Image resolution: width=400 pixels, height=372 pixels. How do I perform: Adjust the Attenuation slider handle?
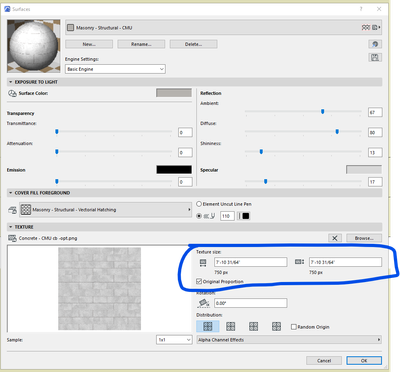click(57, 152)
